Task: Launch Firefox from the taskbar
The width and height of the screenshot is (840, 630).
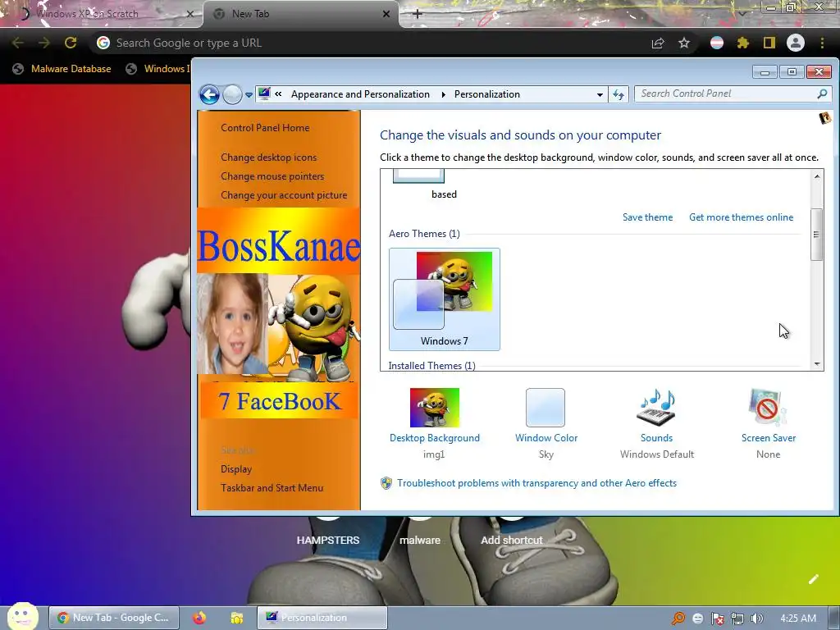Action: point(199,618)
